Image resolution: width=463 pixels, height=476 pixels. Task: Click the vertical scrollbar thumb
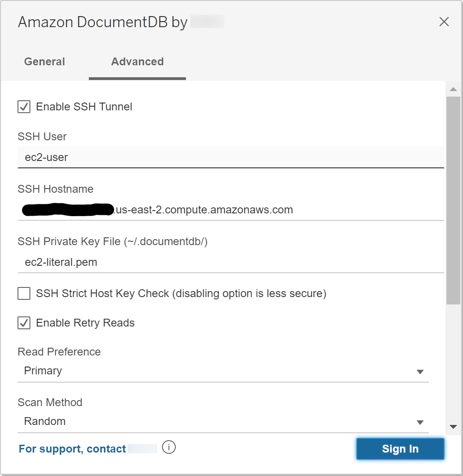tap(453, 200)
